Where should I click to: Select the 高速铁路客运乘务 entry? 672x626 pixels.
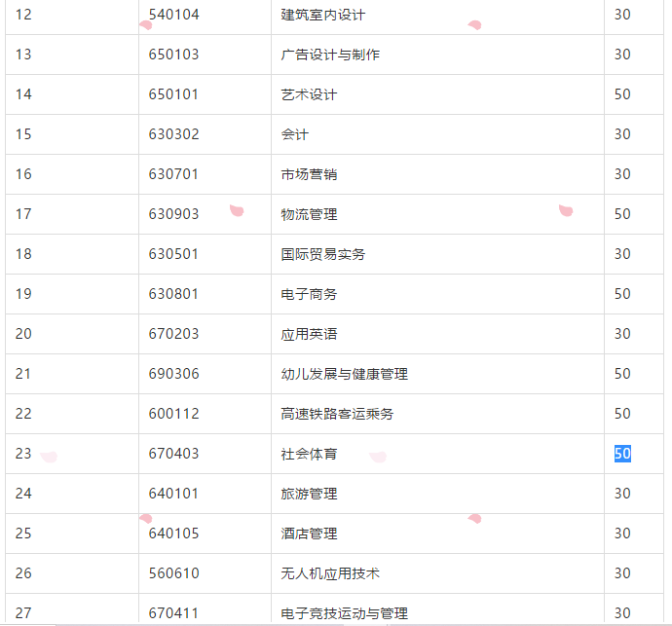(337, 414)
